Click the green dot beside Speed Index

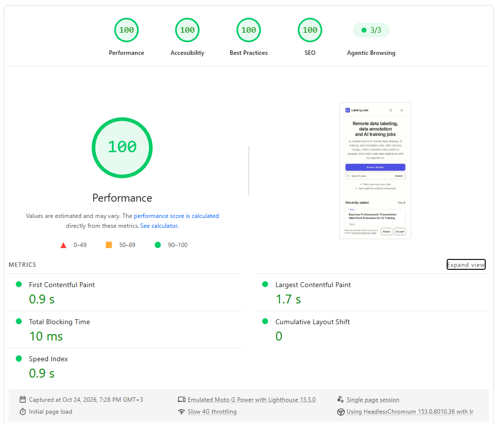pos(19,358)
